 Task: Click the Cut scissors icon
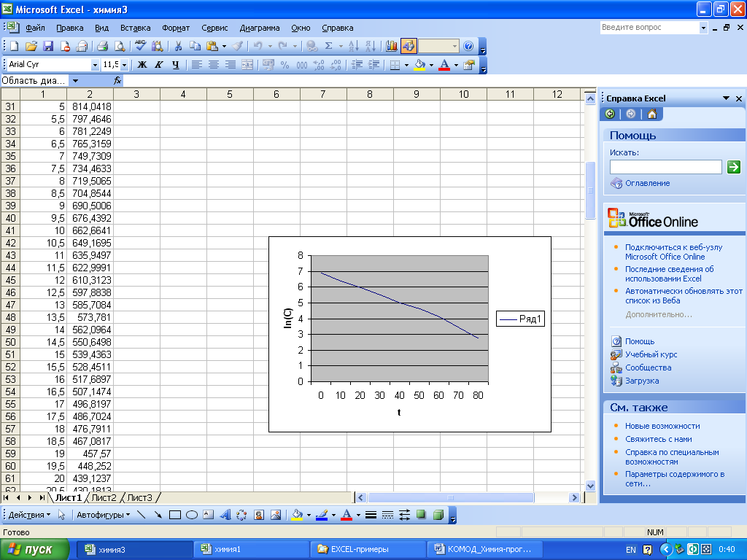coord(177,46)
